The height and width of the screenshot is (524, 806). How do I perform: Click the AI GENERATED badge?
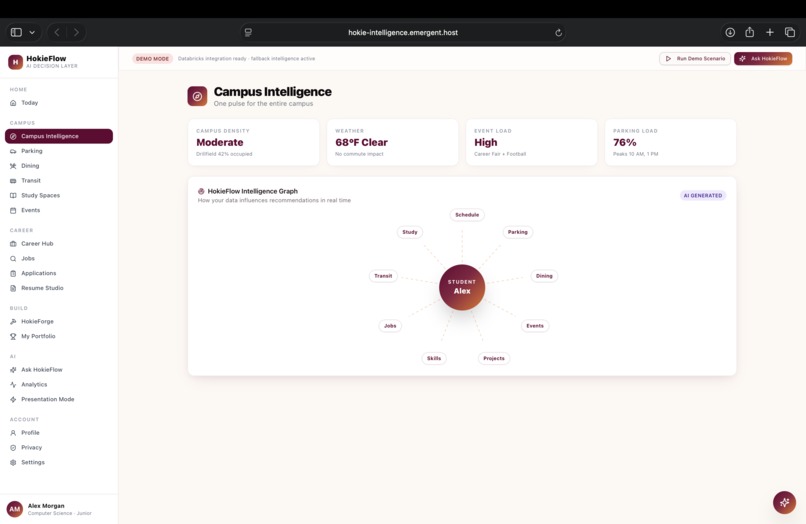(x=703, y=195)
